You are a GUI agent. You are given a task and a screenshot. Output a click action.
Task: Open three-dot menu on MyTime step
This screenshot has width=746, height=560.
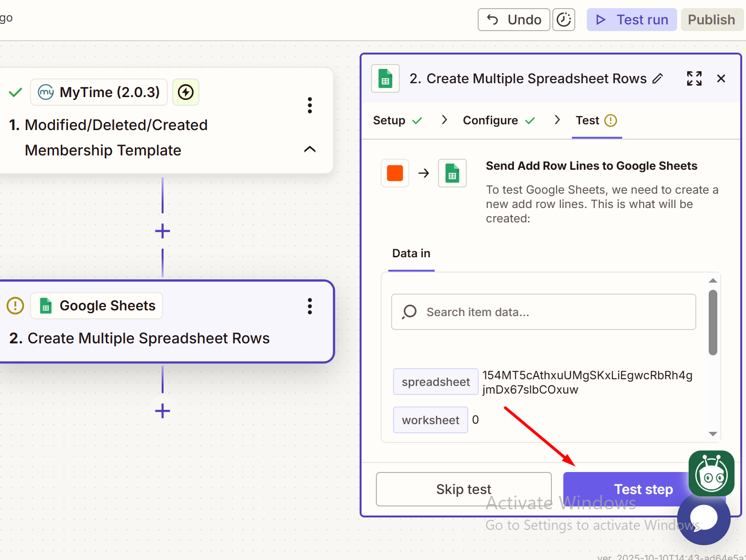(x=310, y=105)
